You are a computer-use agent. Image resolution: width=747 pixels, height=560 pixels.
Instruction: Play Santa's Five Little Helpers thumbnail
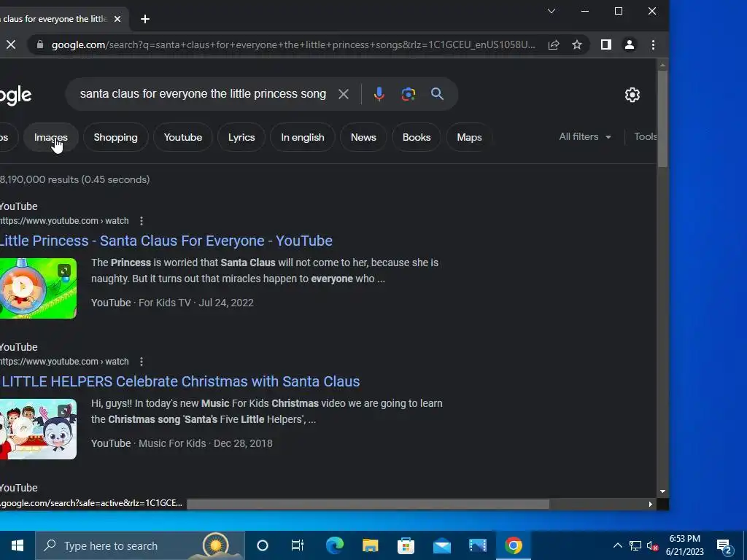point(38,429)
